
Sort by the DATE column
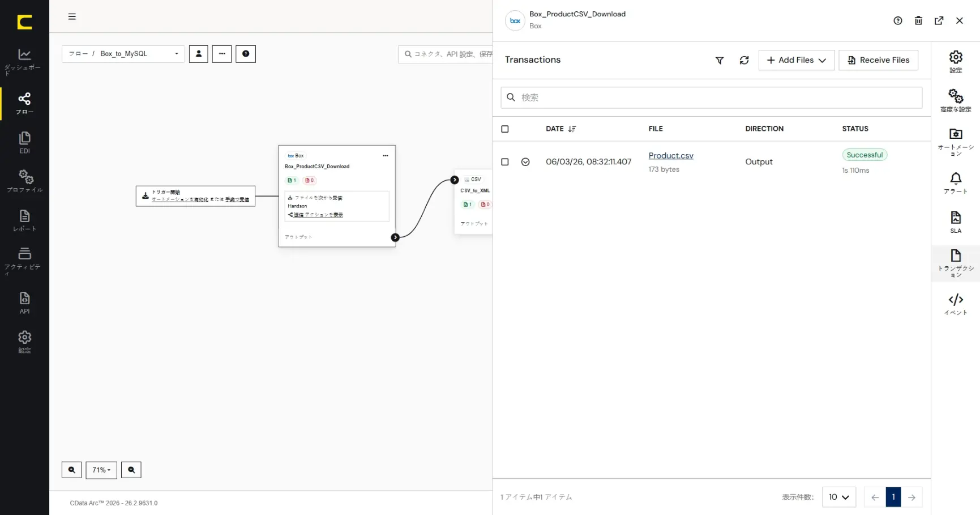tap(560, 129)
